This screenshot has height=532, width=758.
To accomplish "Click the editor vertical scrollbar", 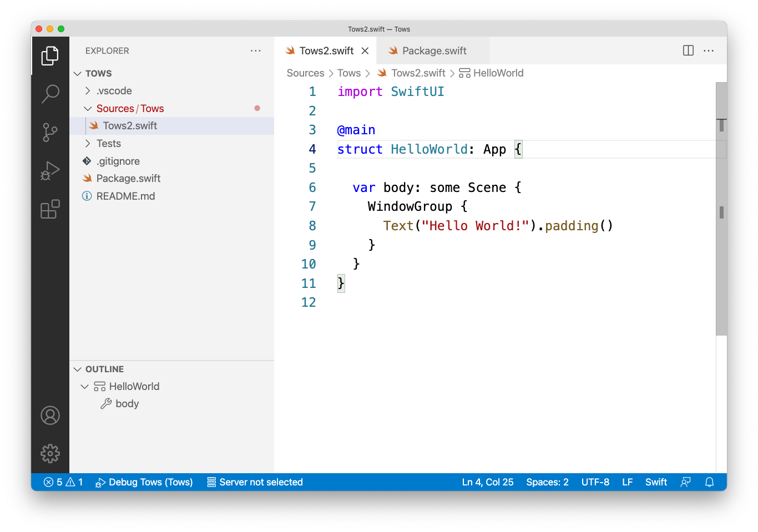I will pyautogui.click(x=721, y=209).
